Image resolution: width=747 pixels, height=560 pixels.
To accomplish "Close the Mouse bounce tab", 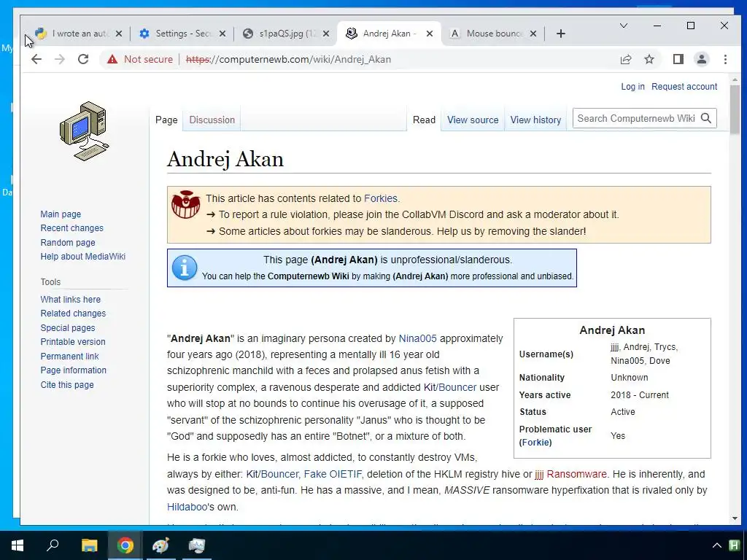I will coord(533,34).
